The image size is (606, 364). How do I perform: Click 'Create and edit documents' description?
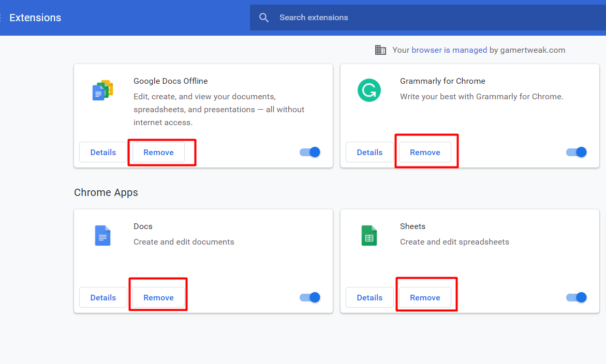[x=184, y=241]
